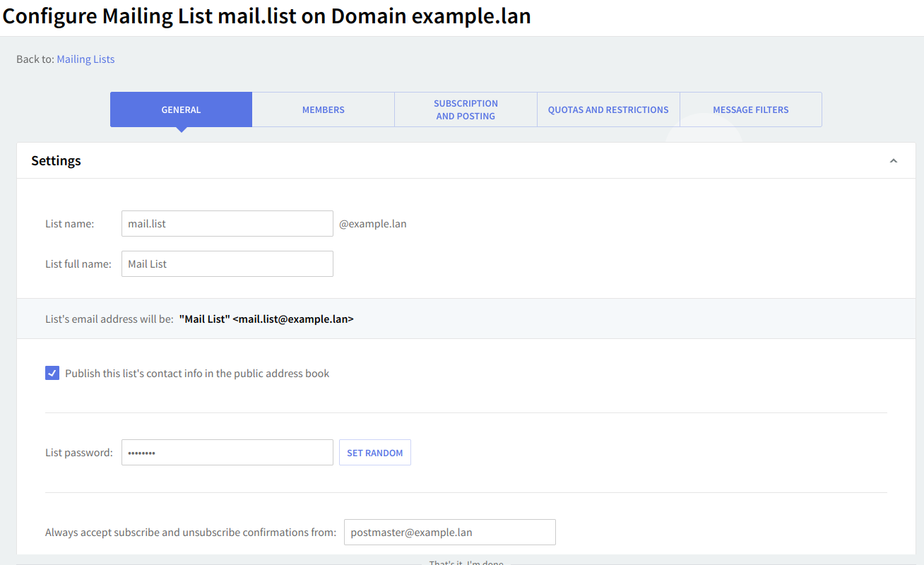Viewport: 924px width, 565px height.
Task: Toggle publish contact info checkbox
Action: tap(52, 373)
